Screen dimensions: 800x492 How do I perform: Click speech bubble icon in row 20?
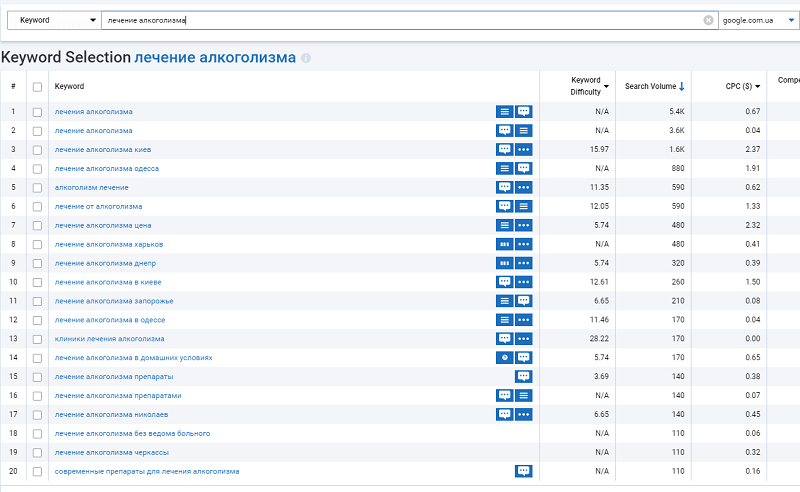[x=524, y=471]
